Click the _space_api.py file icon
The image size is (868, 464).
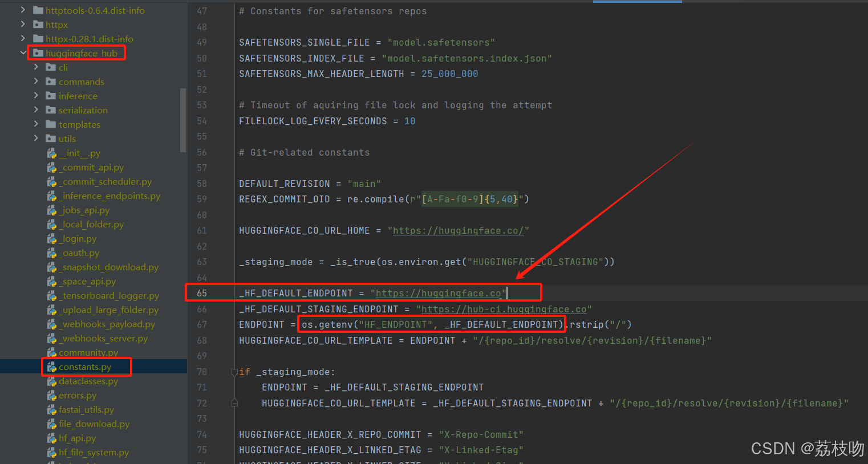(52, 281)
